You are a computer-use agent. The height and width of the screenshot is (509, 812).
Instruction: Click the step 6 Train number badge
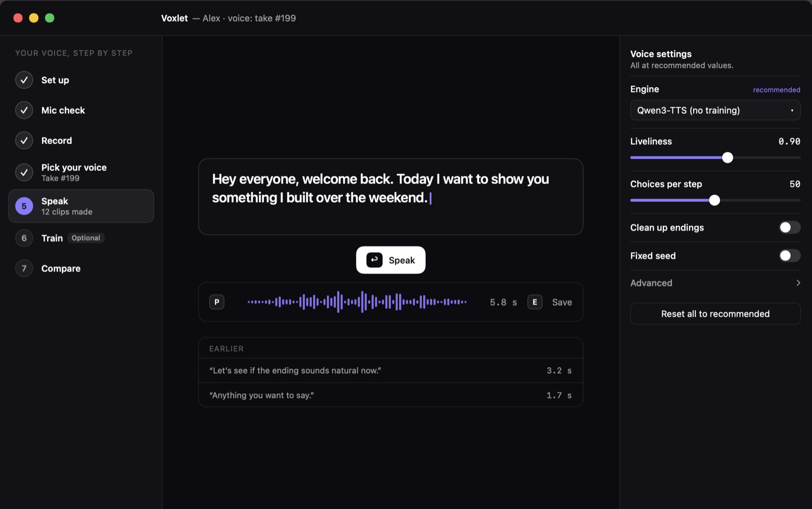click(x=24, y=238)
